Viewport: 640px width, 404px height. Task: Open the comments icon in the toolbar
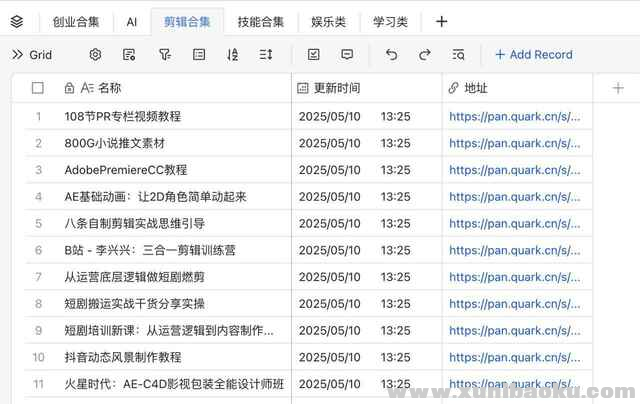347,55
